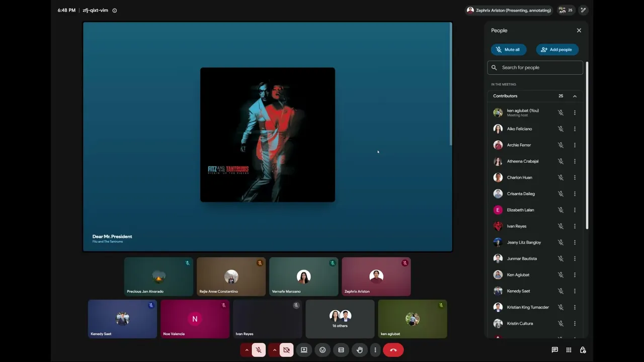This screenshot has width=644, height=362.
Task: Click the mic icon for ken aglubat (You)
Action: click(560, 113)
